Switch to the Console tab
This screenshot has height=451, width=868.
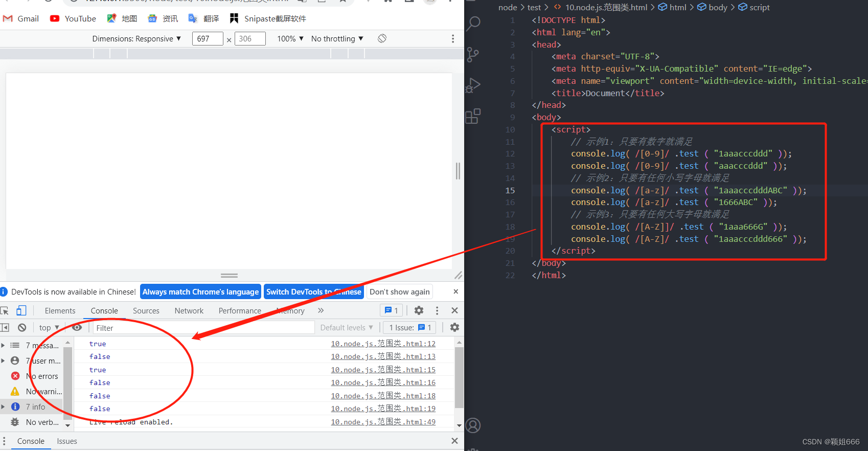[x=104, y=310]
